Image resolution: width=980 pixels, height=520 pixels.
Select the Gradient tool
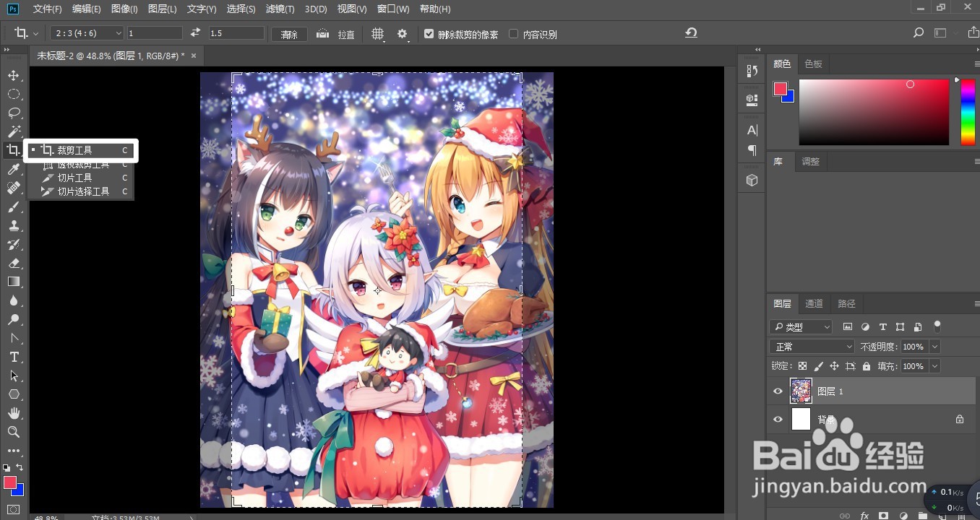point(13,282)
